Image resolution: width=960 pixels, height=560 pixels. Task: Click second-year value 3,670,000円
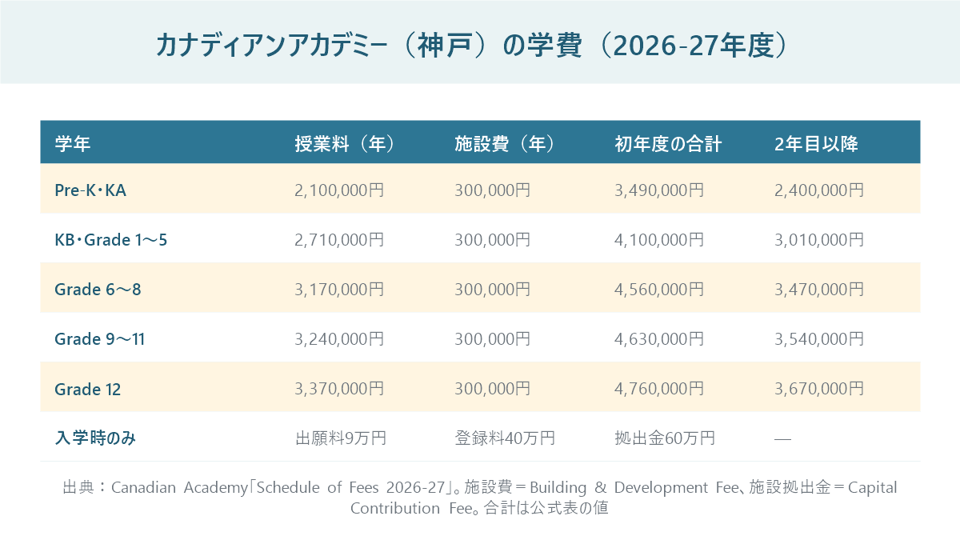point(819,389)
